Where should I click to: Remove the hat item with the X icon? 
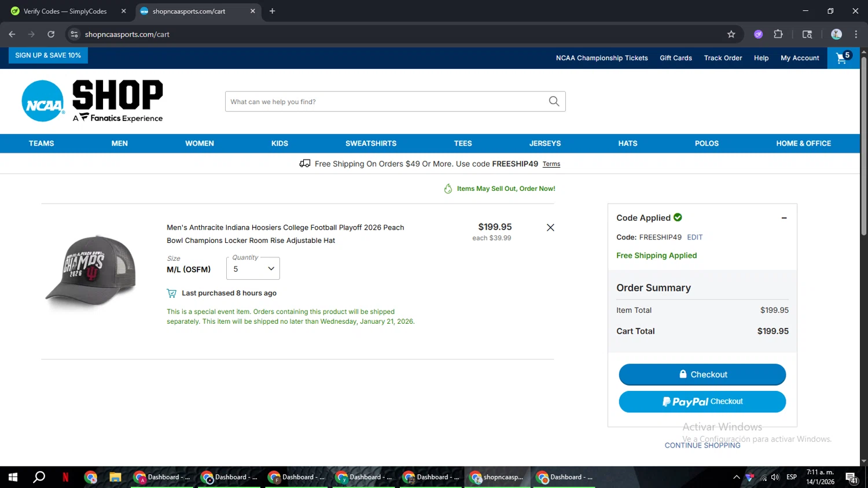(x=550, y=227)
